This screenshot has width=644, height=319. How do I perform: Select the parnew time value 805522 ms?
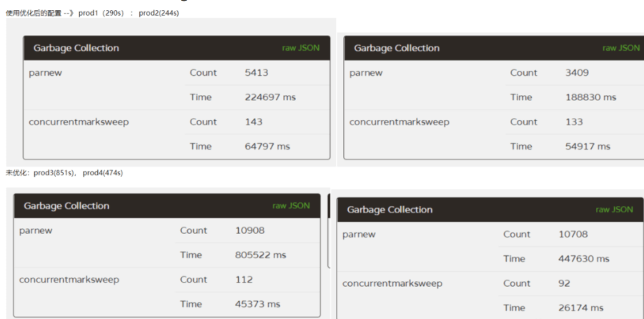[263, 255]
